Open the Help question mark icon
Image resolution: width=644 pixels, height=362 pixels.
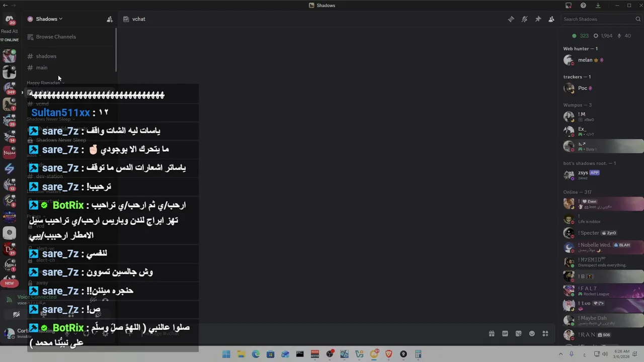tap(583, 6)
